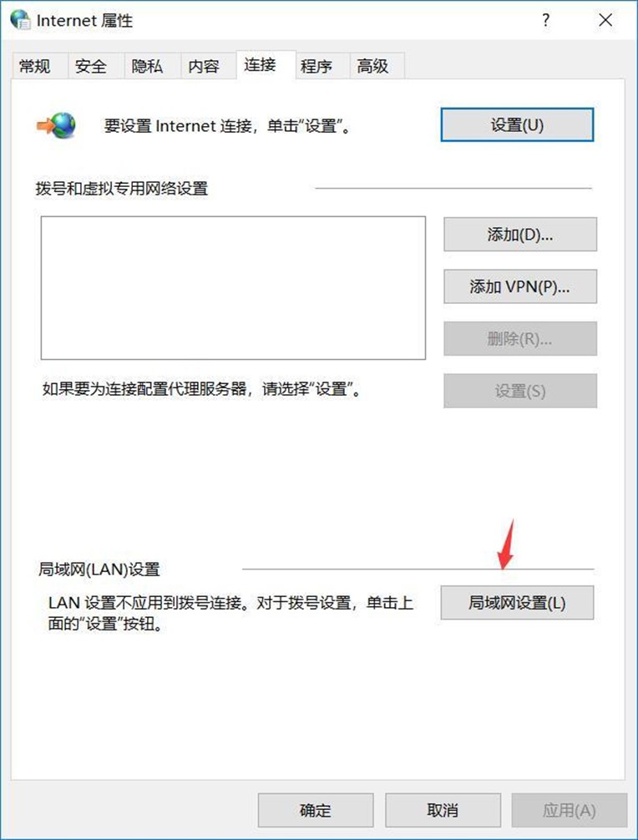The width and height of the screenshot is (638, 840).
Task: Click inside the empty dial-up connections list
Action: (233, 288)
